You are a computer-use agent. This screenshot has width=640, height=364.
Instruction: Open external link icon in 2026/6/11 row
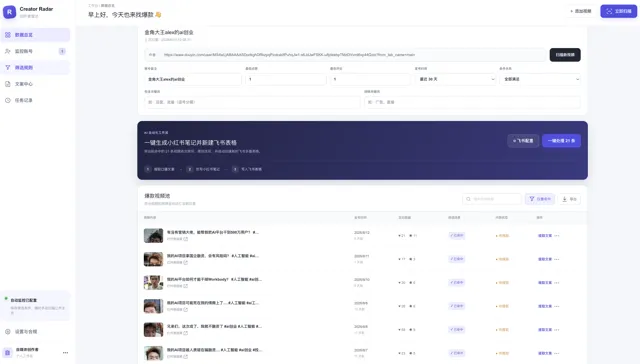186,263
